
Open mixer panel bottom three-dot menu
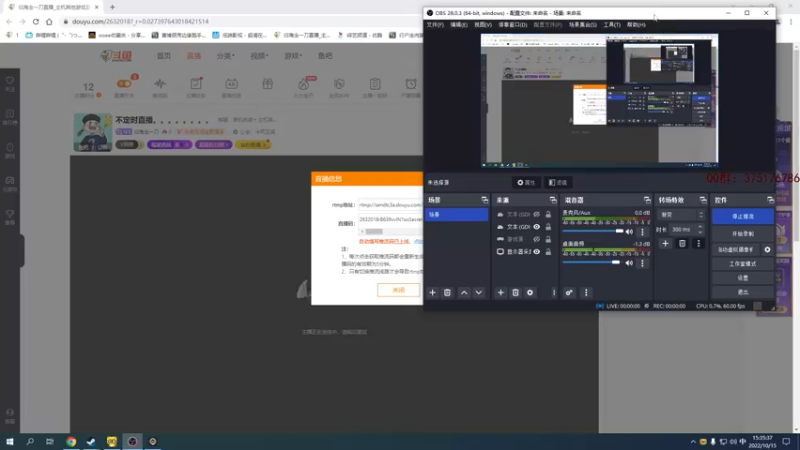point(586,292)
